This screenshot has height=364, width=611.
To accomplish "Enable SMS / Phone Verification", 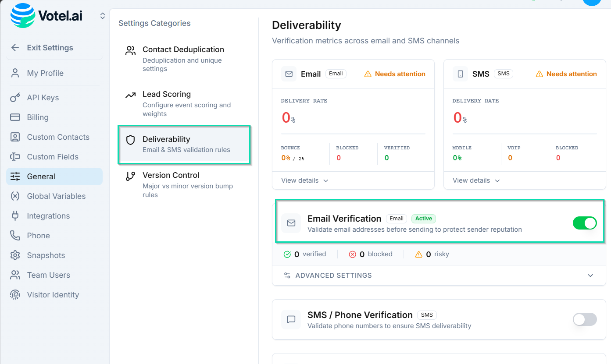I will [x=585, y=319].
